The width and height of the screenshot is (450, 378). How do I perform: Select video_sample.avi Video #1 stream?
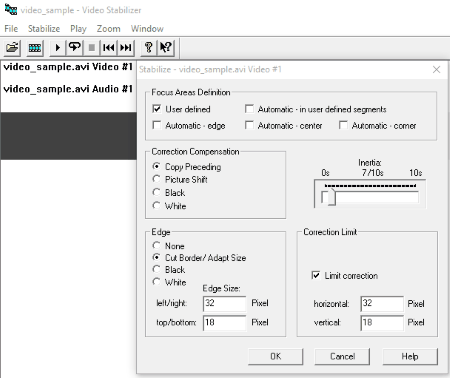click(x=68, y=67)
